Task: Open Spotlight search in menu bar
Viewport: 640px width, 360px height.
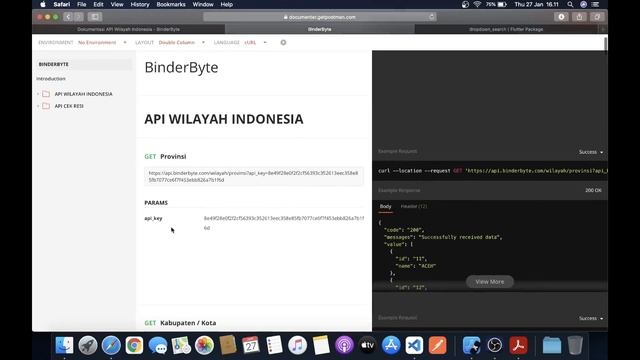Action: (570, 4)
